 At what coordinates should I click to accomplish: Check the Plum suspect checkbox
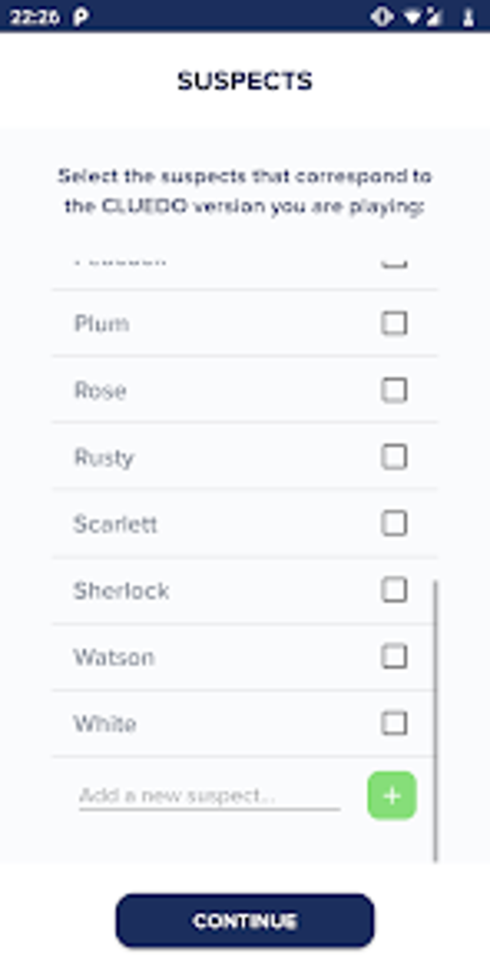394,323
